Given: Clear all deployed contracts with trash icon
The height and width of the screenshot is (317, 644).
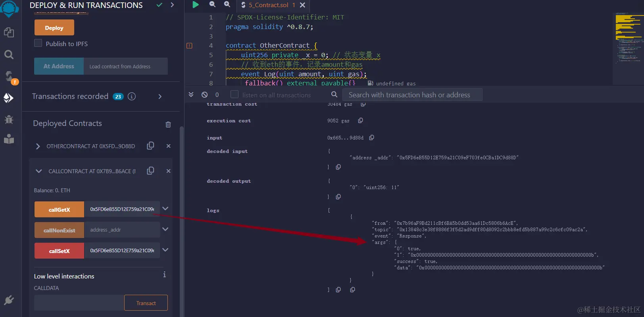Looking at the screenshot, I should pyautogui.click(x=168, y=124).
